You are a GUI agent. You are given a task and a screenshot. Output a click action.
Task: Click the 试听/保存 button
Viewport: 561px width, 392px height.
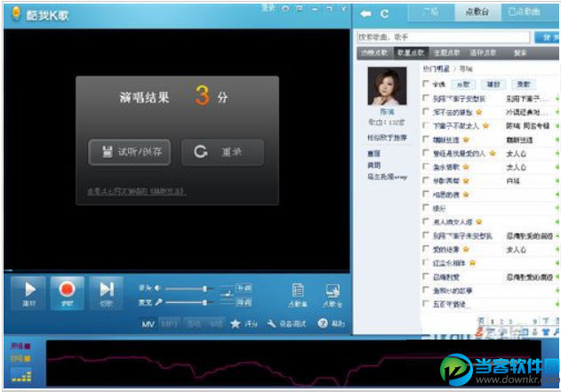130,152
